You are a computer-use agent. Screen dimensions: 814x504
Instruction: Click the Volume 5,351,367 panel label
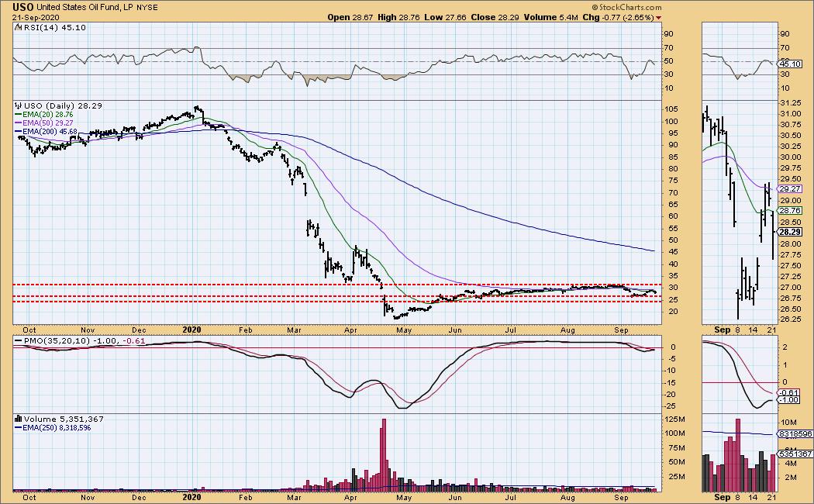pyautogui.click(x=64, y=419)
